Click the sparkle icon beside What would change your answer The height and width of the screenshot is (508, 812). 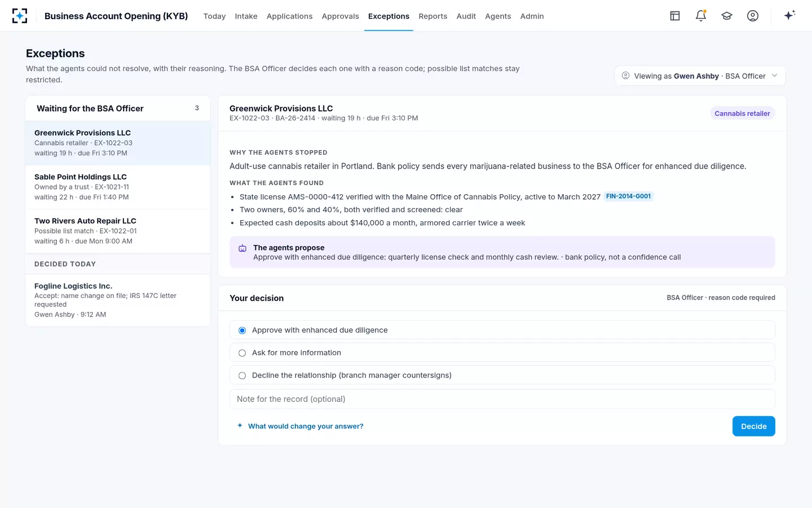240,426
